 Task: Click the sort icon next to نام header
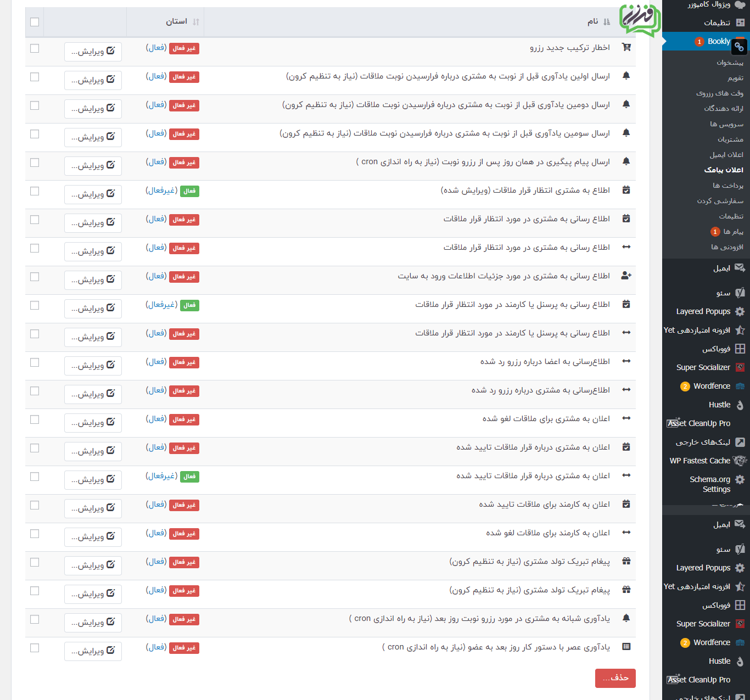tap(607, 22)
